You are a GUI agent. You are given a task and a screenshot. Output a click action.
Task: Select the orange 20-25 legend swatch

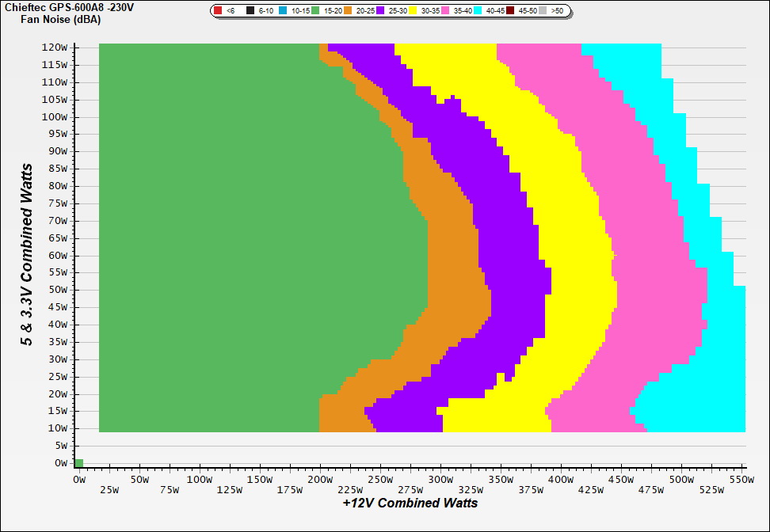click(349, 11)
